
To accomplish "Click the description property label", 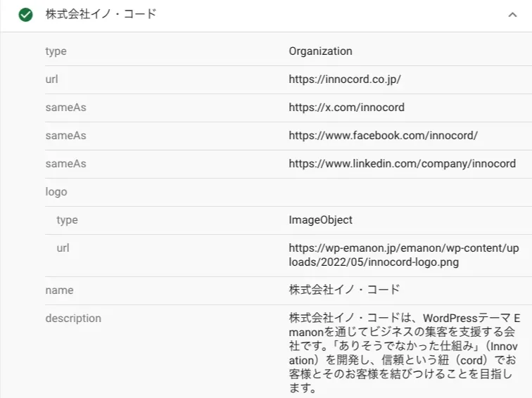I will click(x=73, y=319).
